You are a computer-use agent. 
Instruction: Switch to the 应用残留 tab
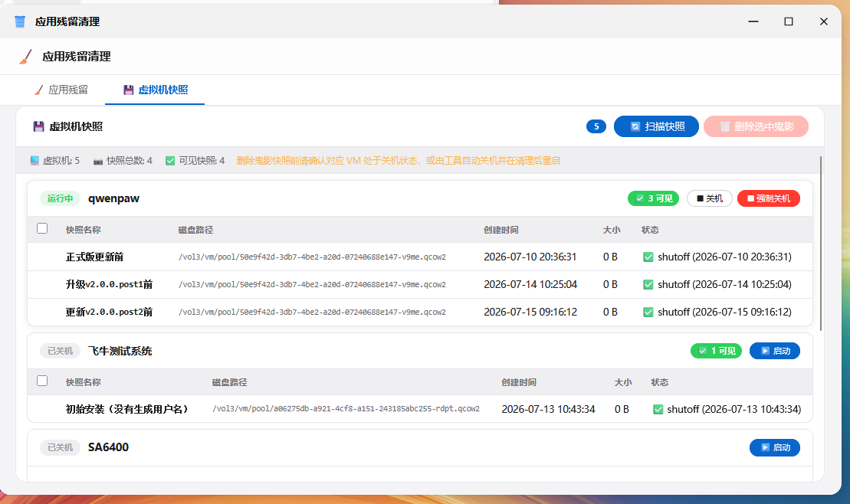click(61, 90)
